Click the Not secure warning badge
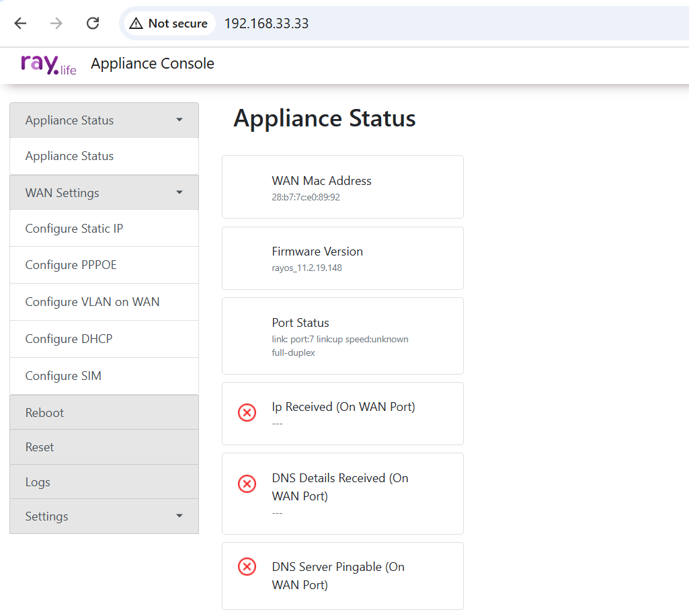Image resolution: width=689 pixels, height=616 pixels. pos(169,24)
